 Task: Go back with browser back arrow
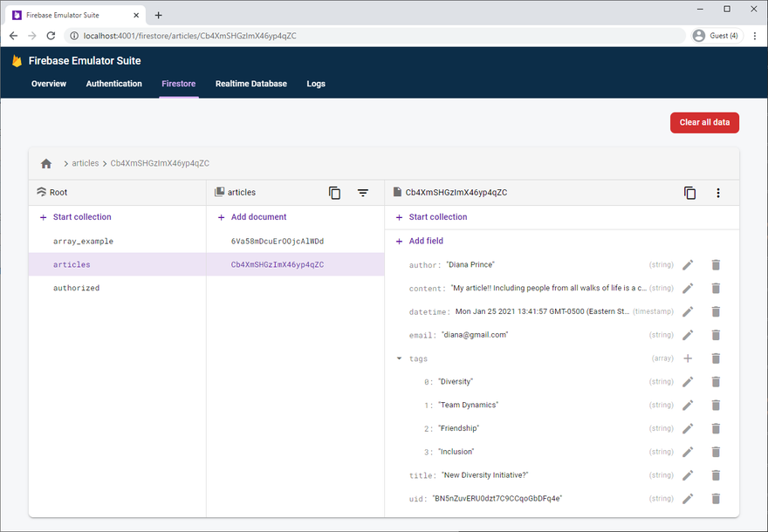pyautogui.click(x=14, y=36)
